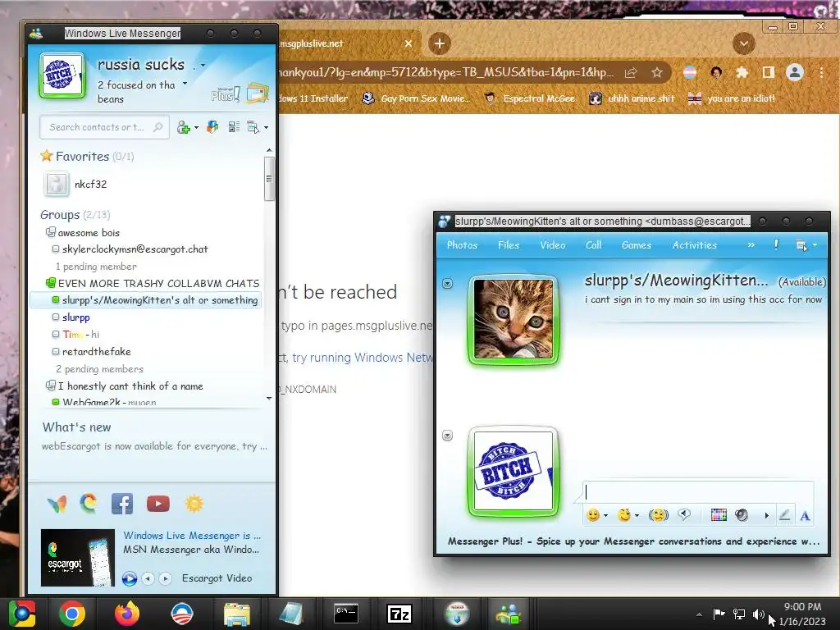
Task: Click the chat message input field
Action: click(698, 492)
